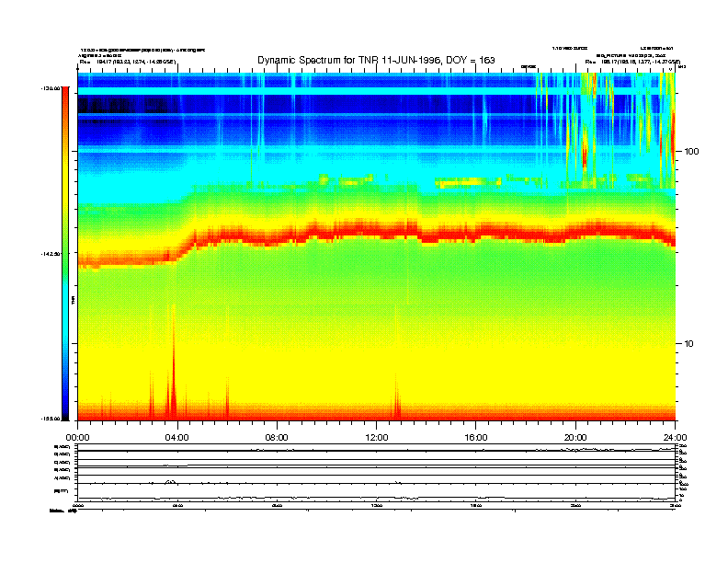Click the 16:00 time axis label
Image resolution: width=728 pixels, height=563 pixels.
click(x=475, y=437)
